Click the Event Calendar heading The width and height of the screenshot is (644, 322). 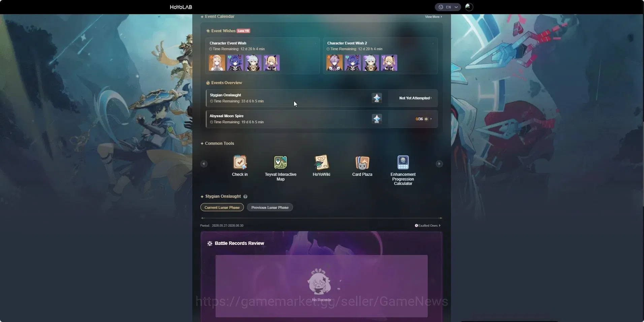tap(220, 17)
